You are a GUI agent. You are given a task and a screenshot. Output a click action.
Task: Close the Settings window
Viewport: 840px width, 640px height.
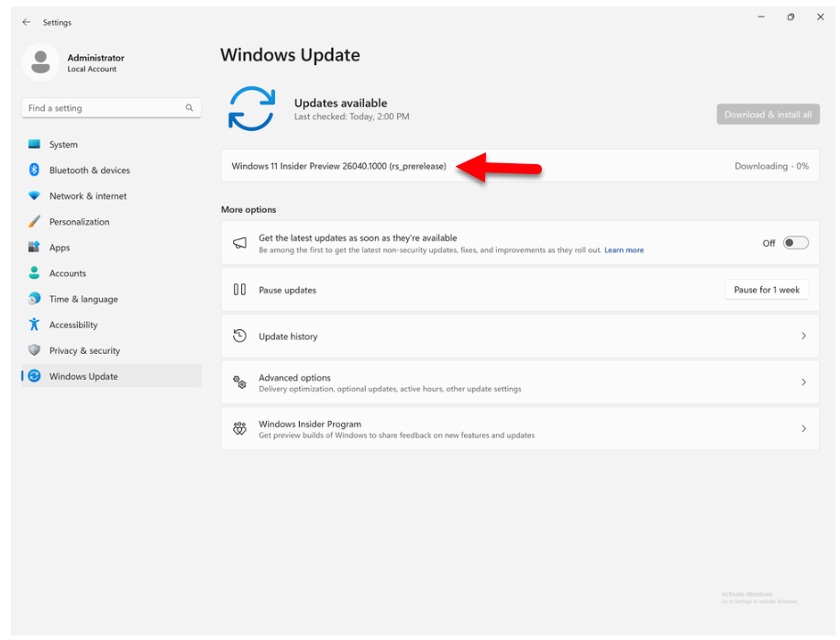click(x=820, y=17)
